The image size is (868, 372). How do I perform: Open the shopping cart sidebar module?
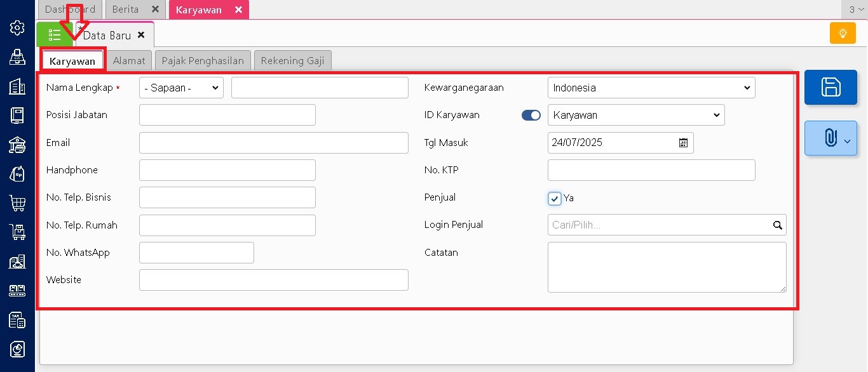click(17, 203)
